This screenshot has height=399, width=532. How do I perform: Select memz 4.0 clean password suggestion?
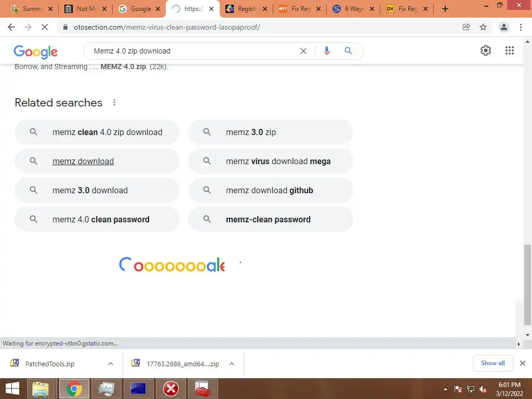(97, 220)
